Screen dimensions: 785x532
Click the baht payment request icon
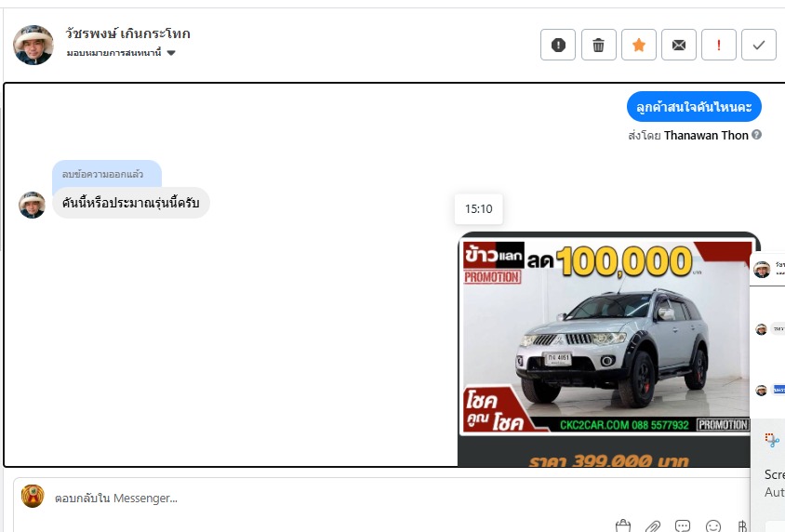742,526
